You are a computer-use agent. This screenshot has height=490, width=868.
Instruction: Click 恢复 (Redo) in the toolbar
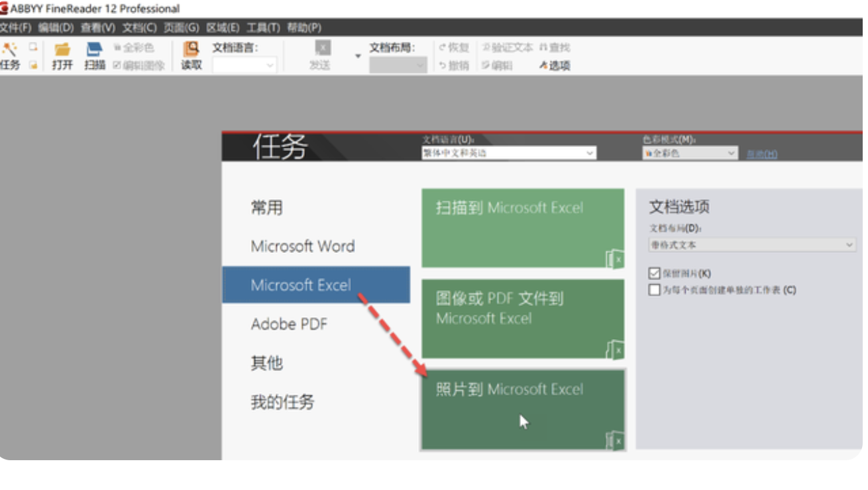point(454,48)
